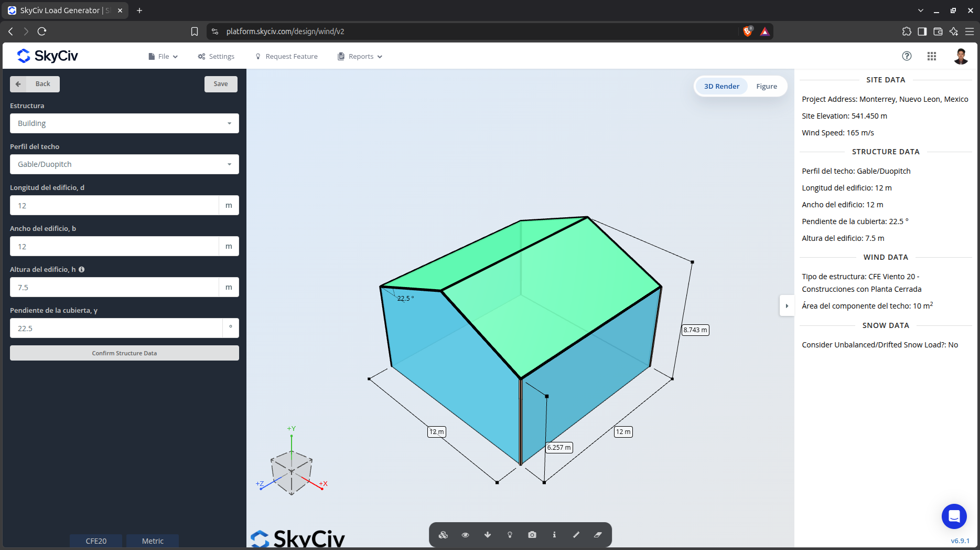Viewport: 980px width, 550px height.
Task: Click the Altura del edificio input field
Action: point(114,287)
